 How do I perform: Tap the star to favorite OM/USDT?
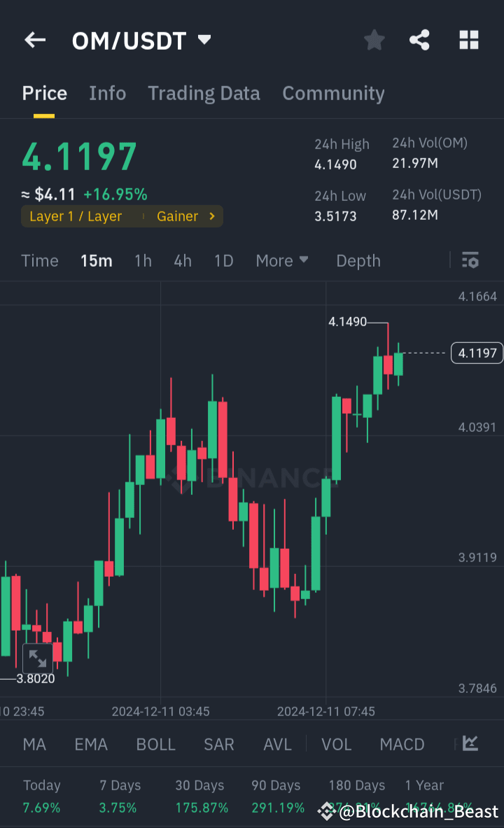coord(374,40)
